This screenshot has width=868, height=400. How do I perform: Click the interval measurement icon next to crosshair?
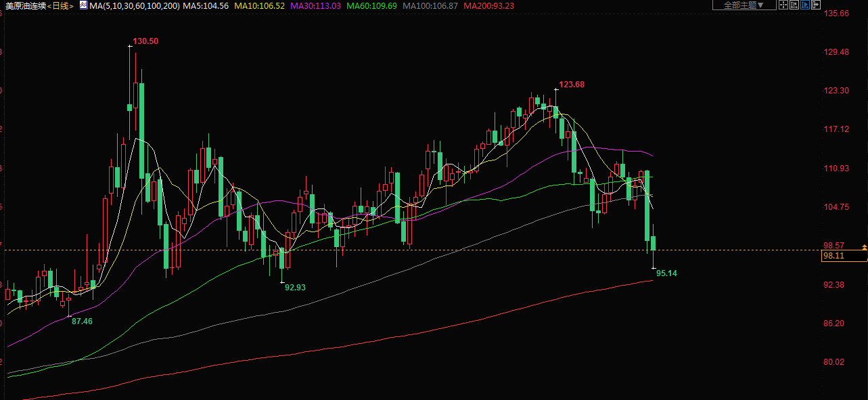(x=794, y=5)
